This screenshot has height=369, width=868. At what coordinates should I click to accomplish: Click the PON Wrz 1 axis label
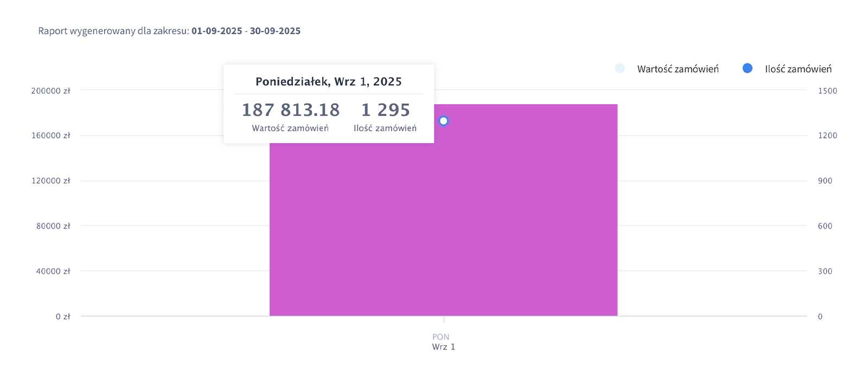point(443,342)
